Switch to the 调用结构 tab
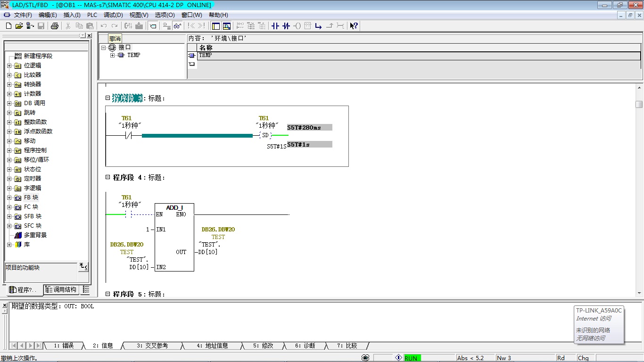Viewport: 644px width, 362px height. tap(61, 289)
